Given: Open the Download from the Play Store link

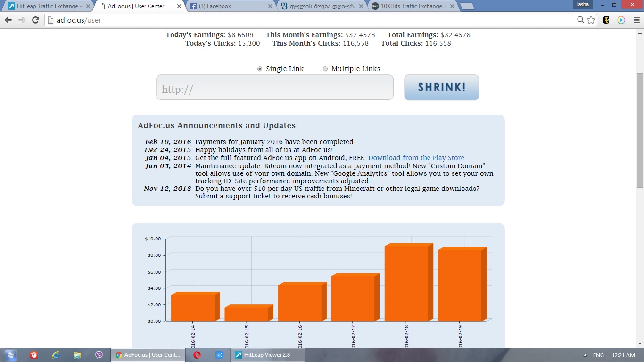Looking at the screenshot, I should pos(417,158).
